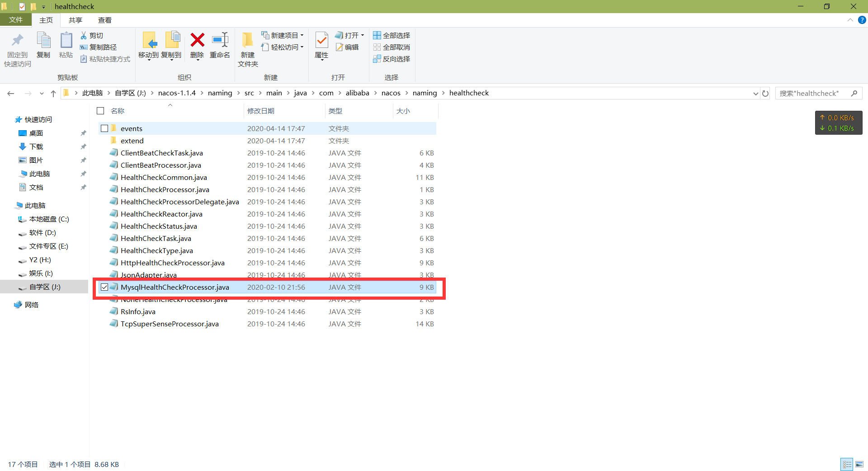Click nacos-1.1.4 in the address path
Viewport: 868px width, 471px height.
177,93
